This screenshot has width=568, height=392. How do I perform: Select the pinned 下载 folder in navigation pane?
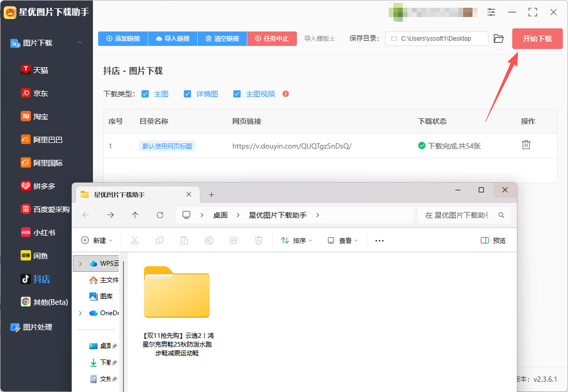click(103, 362)
